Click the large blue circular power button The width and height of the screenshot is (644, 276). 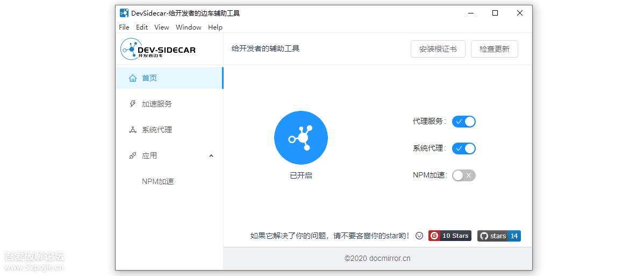tap(300, 138)
